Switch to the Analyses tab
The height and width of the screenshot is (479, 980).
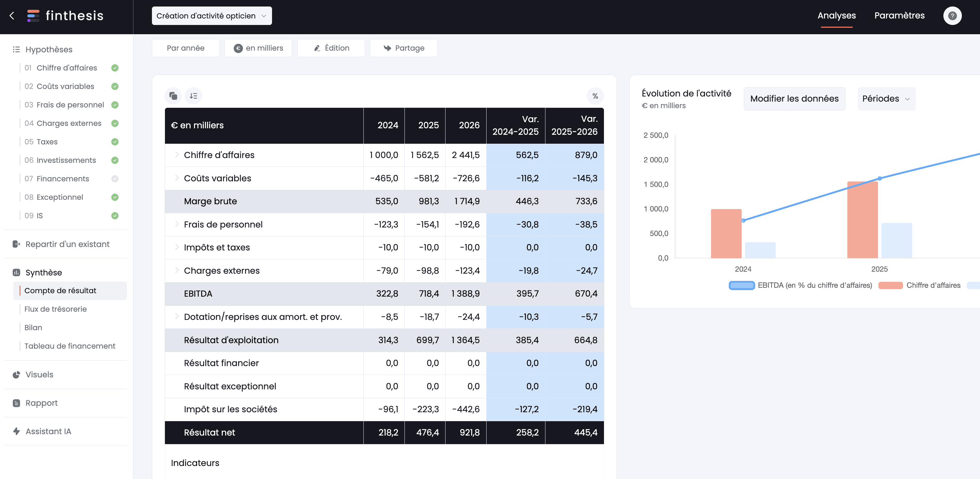[836, 16]
